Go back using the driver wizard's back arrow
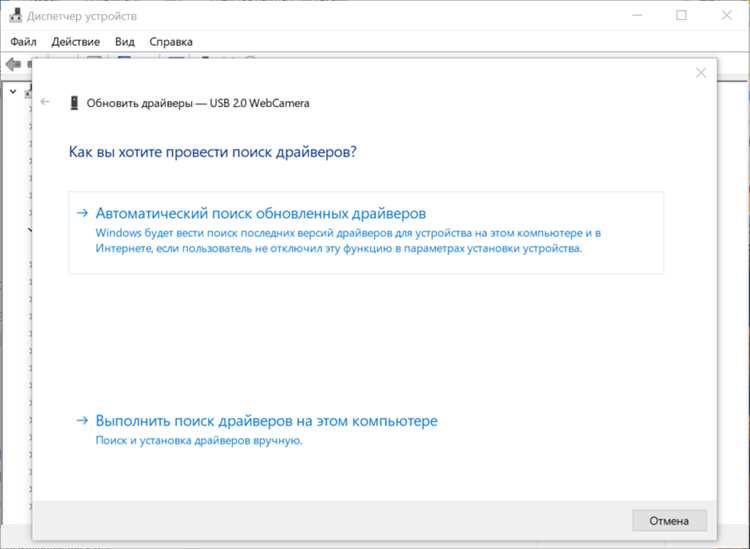Image resolution: width=750 pixels, height=549 pixels. coord(45,103)
